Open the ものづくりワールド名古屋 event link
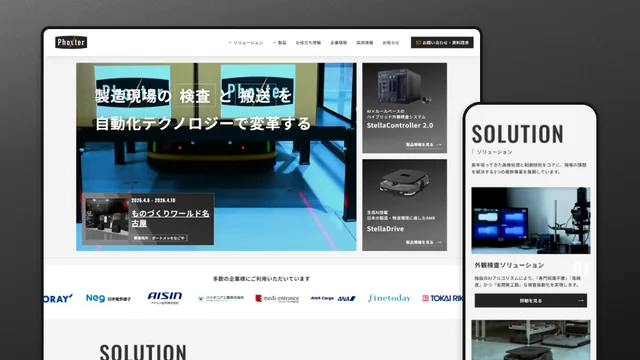640x360 pixels. 170,218
